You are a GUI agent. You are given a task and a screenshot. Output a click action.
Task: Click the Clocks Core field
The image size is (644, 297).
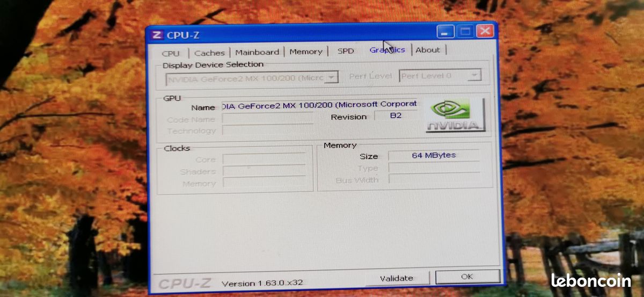tap(264, 160)
